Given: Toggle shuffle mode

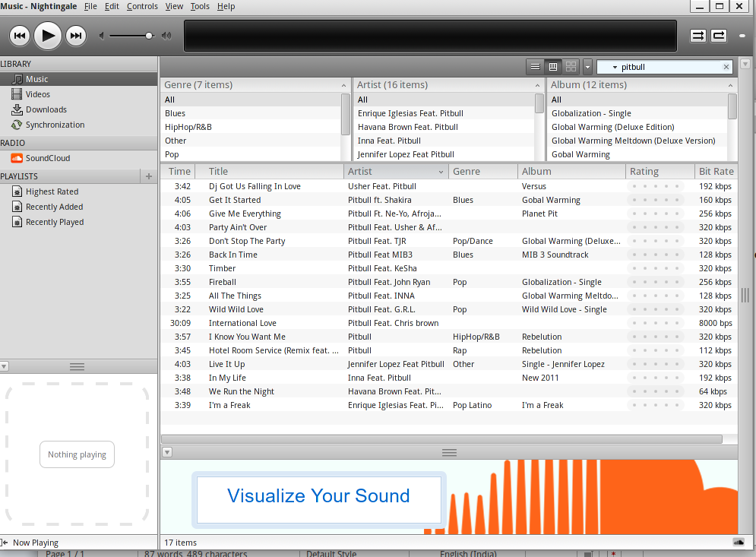Looking at the screenshot, I should click(698, 36).
